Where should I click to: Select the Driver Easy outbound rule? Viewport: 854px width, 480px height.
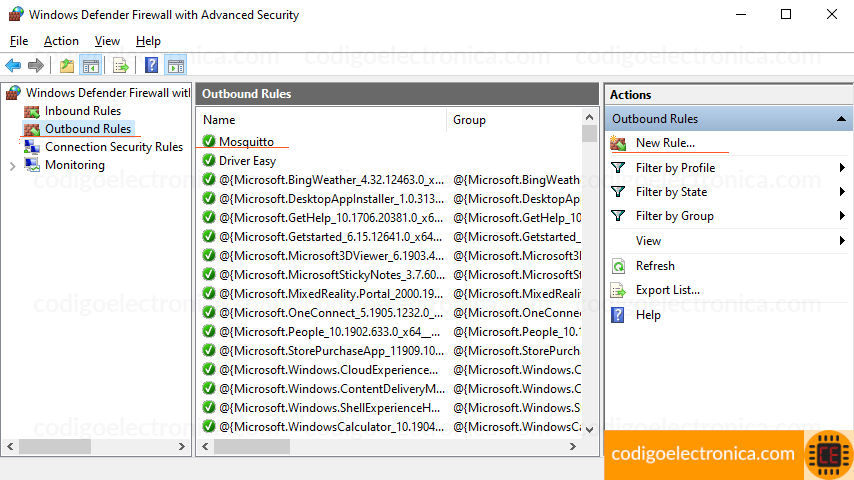[x=247, y=161]
